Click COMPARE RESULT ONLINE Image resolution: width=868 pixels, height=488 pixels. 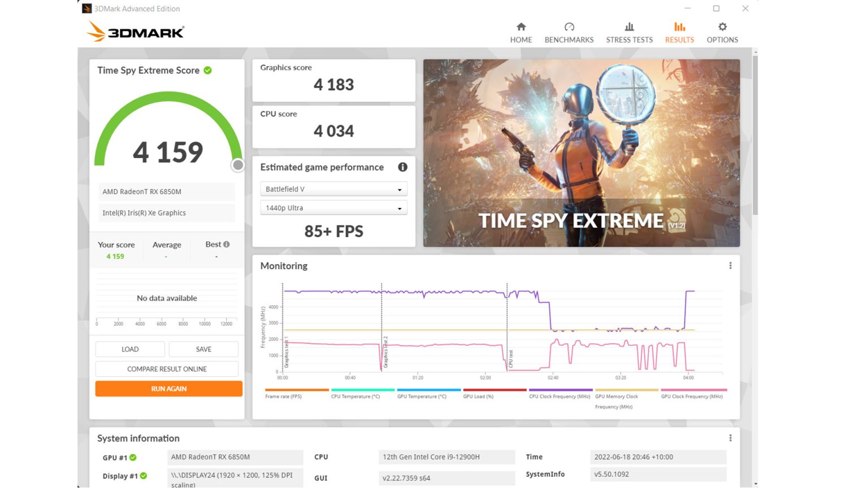tap(167, 369)
